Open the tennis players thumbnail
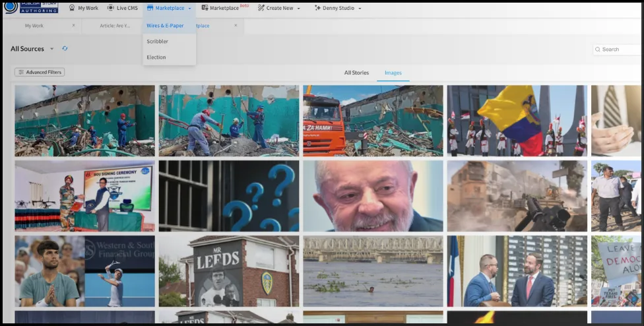This screenshot has height=326, width=644. click(x=84, y=271)
